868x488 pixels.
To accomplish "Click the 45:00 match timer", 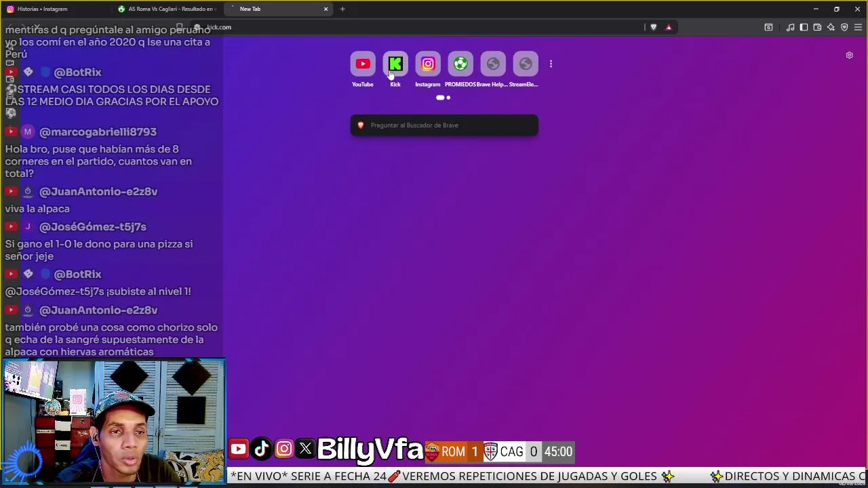I will point(558,451).
